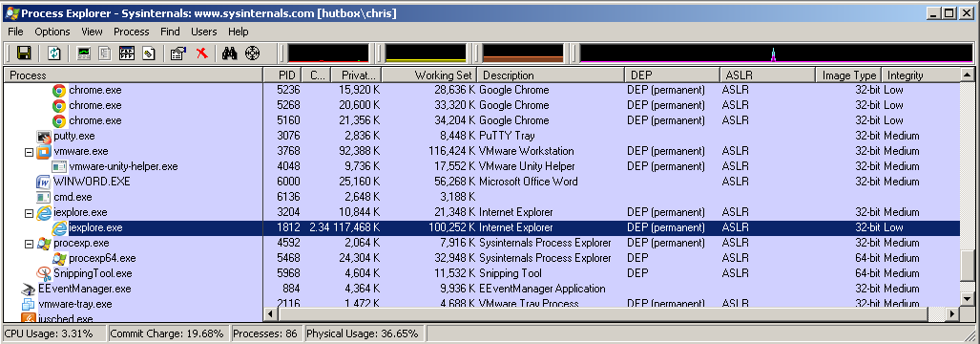Click the cmd.exe console icon
980x344 pixels.
pyautogui.click(x=44, y=197)
